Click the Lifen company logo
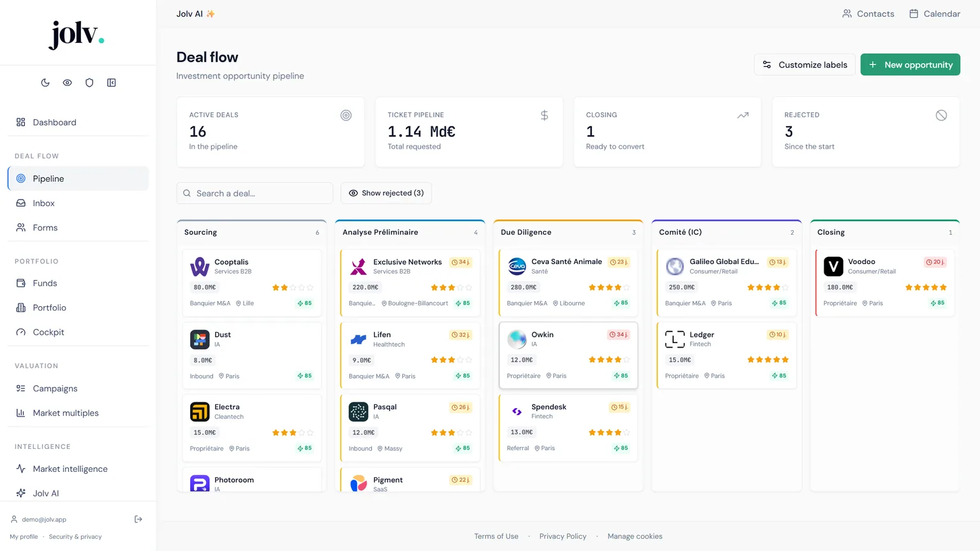Image resolution: width=980 pixels, height=551 pixels. pos(359,339)
